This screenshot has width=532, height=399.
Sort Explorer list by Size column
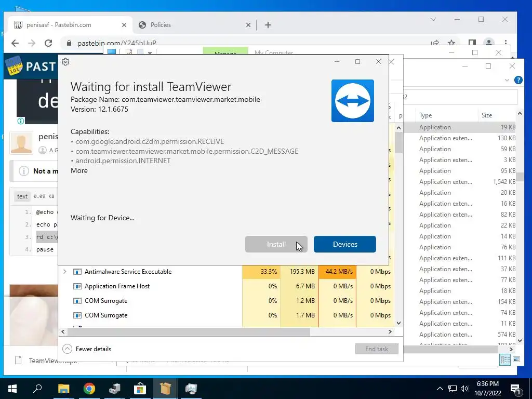486,115
